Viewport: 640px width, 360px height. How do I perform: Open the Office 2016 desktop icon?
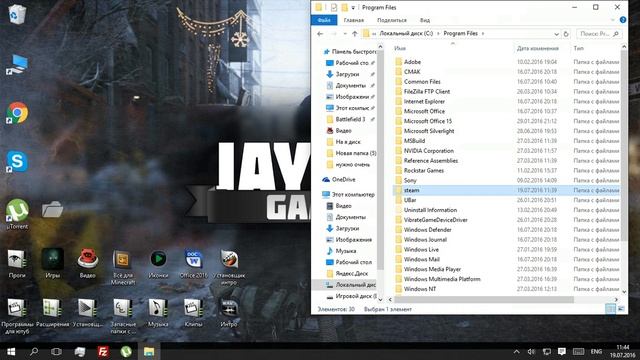point(193,263)
